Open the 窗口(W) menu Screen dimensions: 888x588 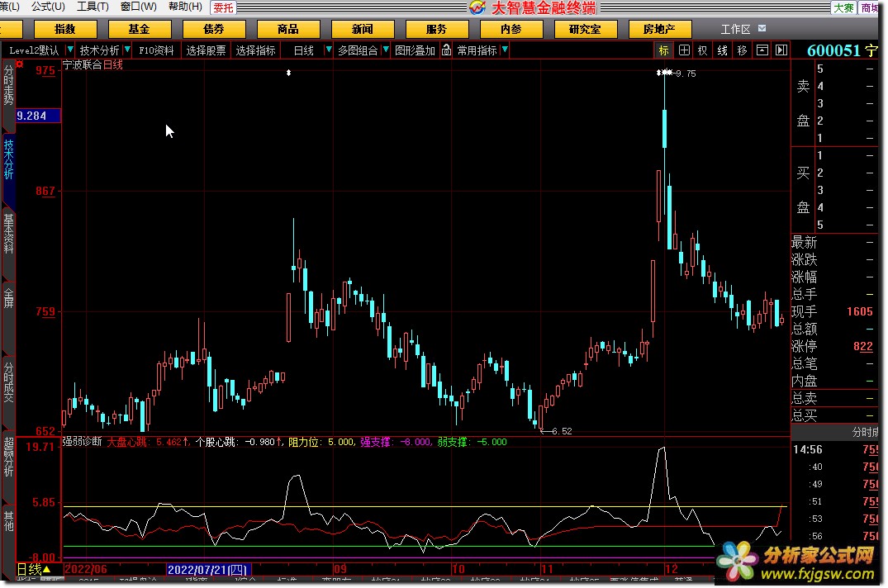click(x=139, y=7)
